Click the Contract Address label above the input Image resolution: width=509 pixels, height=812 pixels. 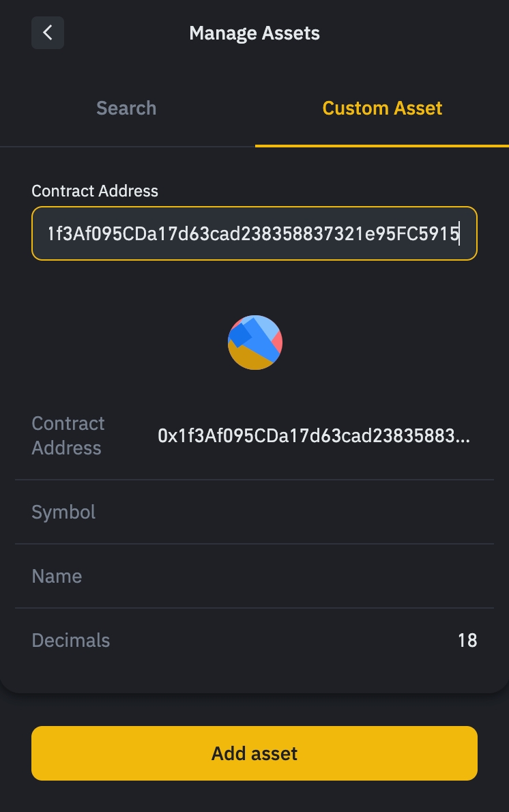pyautogui.click(x=95, y=191)
